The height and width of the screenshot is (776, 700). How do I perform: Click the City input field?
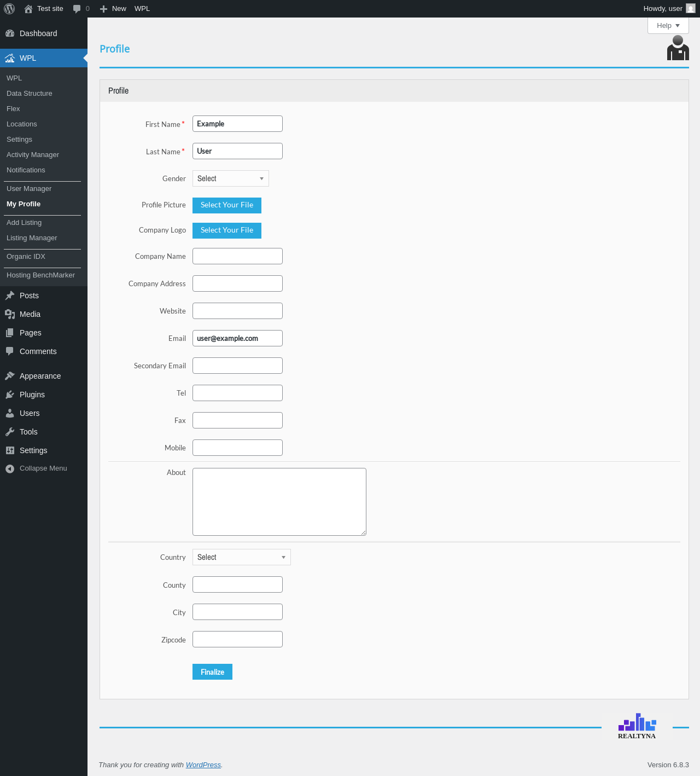(237, 612)
